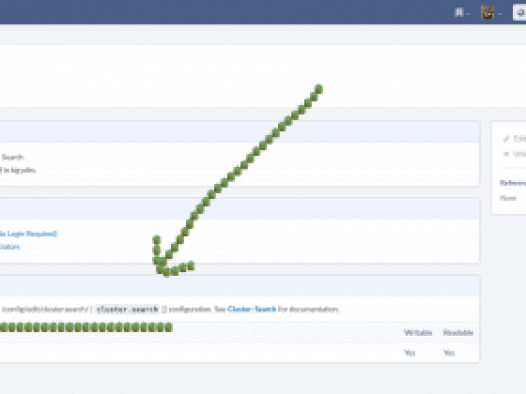Click the pencil Edit icon in the side panel
526x394 pixels.
pyautogui.click(x=506, y=139)
